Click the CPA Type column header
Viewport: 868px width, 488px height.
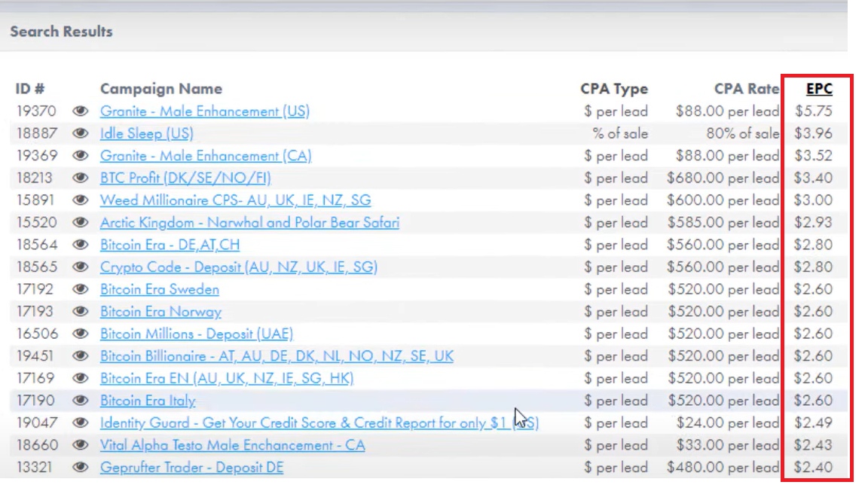[614, 89]
